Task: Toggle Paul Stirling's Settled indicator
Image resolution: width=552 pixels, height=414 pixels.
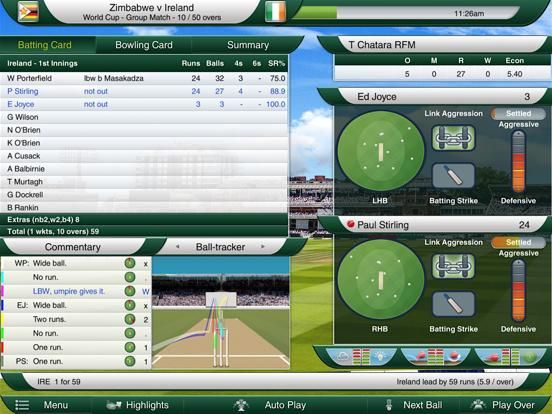Action: 518,242
